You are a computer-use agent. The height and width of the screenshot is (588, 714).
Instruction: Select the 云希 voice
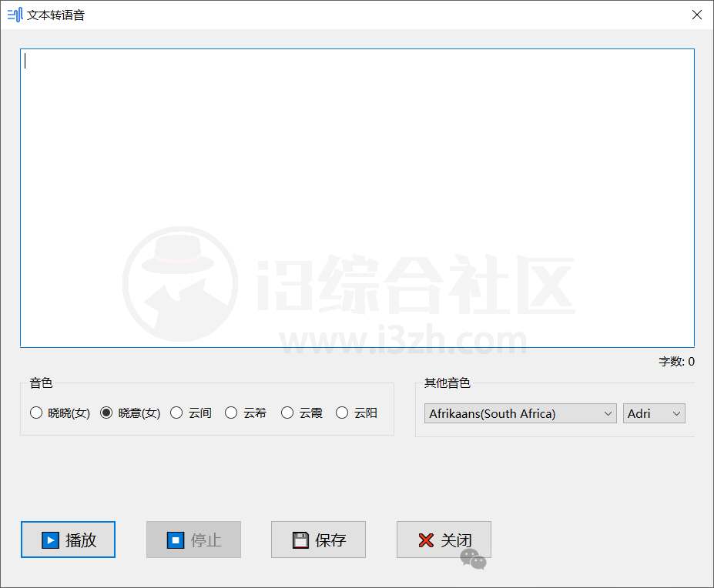point(231,413)
